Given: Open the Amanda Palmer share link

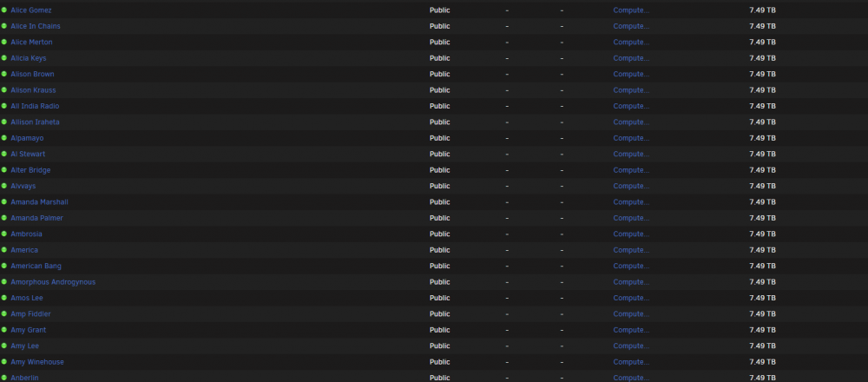Looking at the screenshot, I should [x=36, y=218].
